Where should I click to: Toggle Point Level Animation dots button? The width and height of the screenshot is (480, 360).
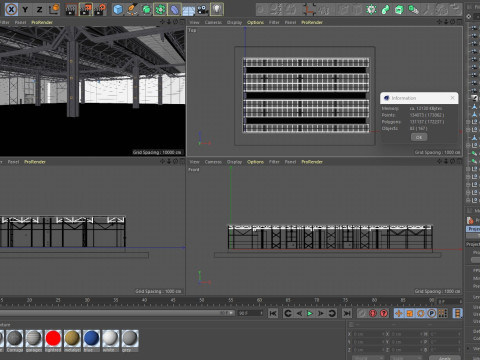click(x=443, y=313)
